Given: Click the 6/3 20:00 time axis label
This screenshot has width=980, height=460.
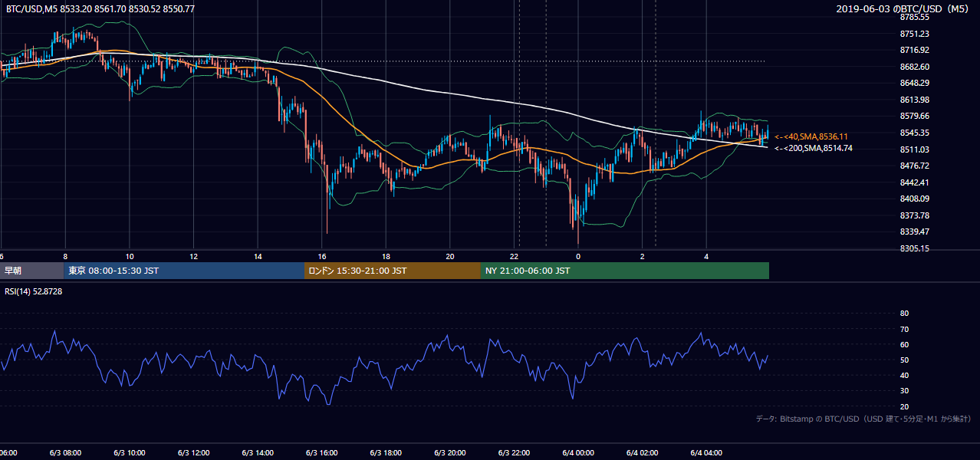Looking at the screenshot, I should [450, 453].
